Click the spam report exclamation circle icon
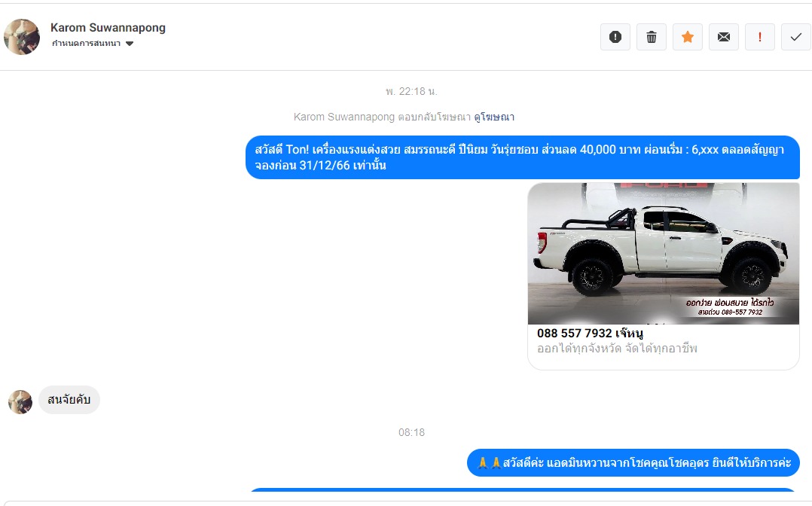Screen dimensions: 812x506 click(615, 37)
